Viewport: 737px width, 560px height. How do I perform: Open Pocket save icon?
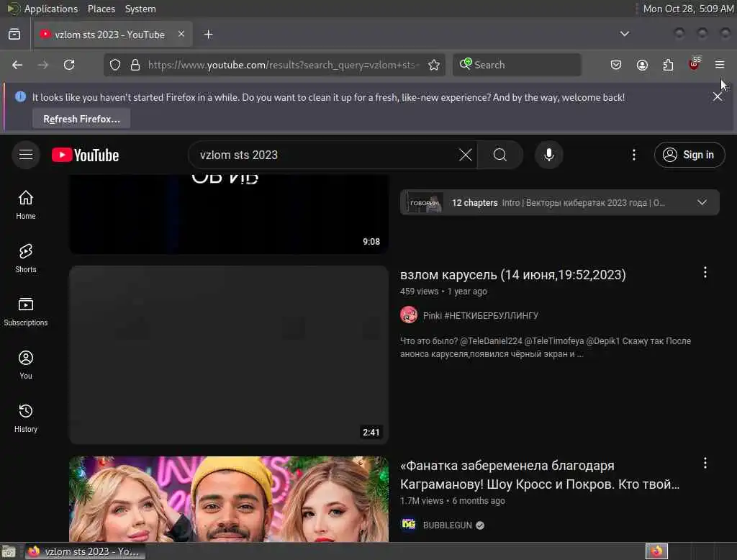click(616, 65)
